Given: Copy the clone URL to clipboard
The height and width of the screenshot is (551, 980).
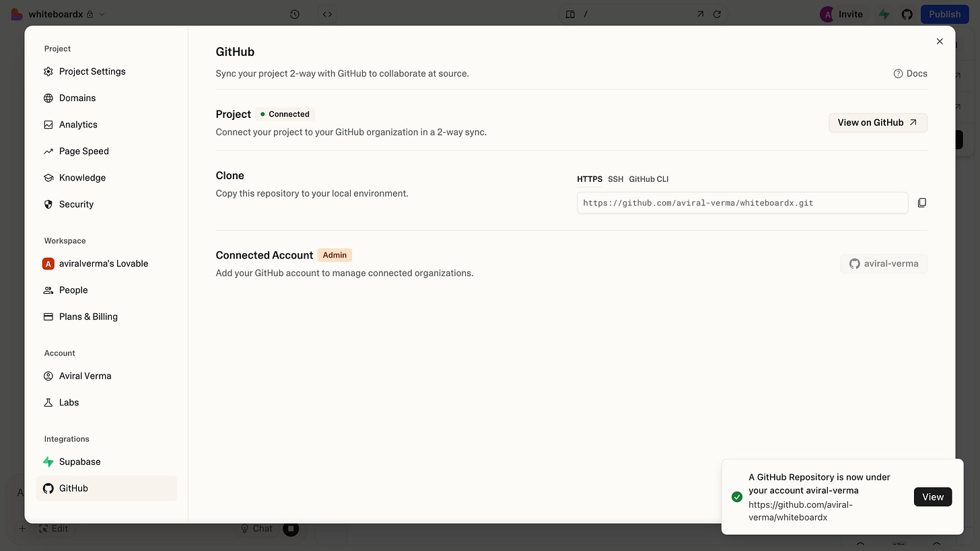Looking at the screenshot, I should point(922,203).
